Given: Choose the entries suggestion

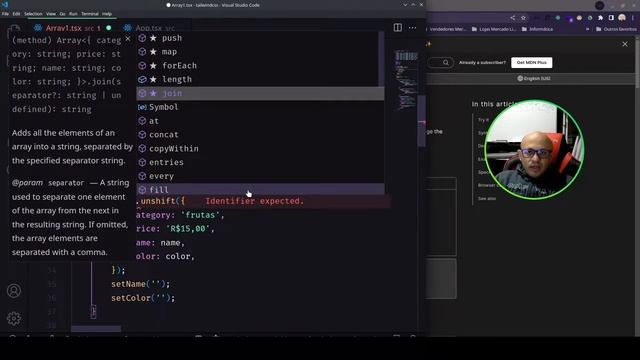Looking at the screenshot, I should 260,162.
